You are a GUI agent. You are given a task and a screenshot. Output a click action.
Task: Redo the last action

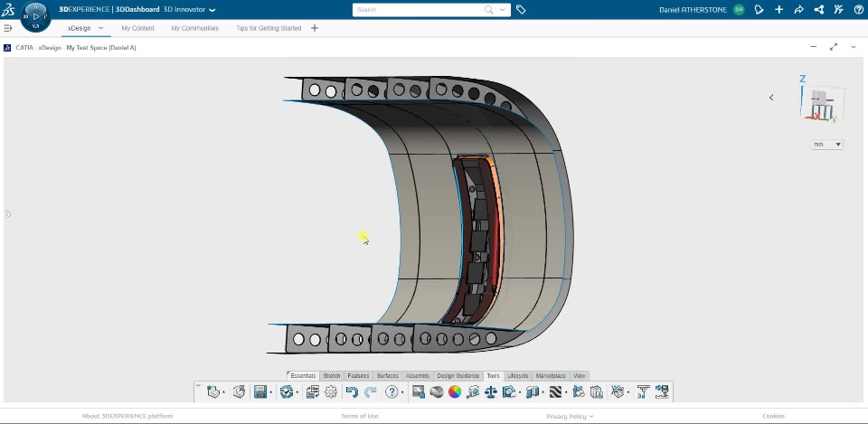[371, 391]
